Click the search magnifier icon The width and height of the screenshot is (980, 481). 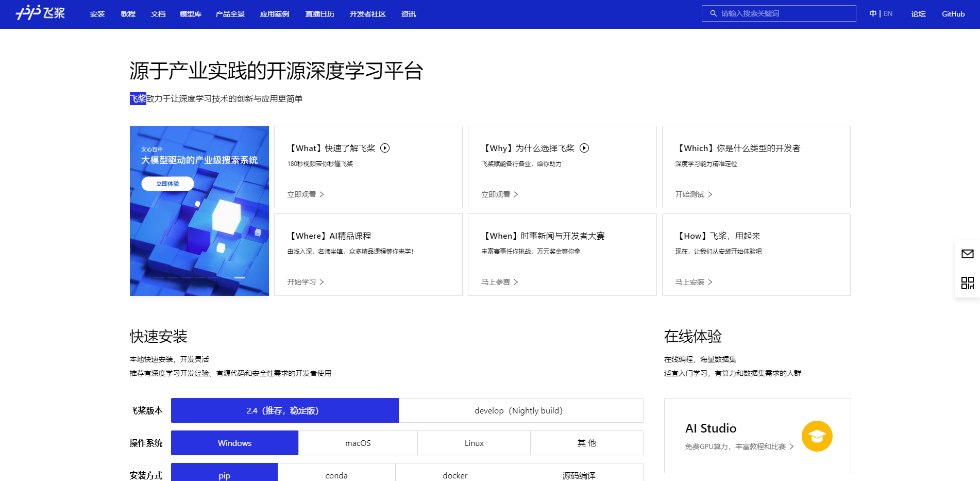point(713,13)
